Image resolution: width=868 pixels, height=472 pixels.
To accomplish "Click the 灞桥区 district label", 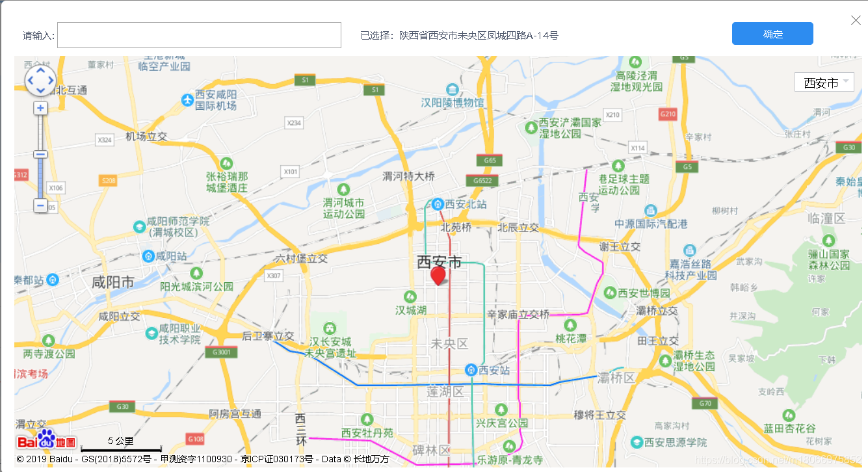I will point(616,378).
